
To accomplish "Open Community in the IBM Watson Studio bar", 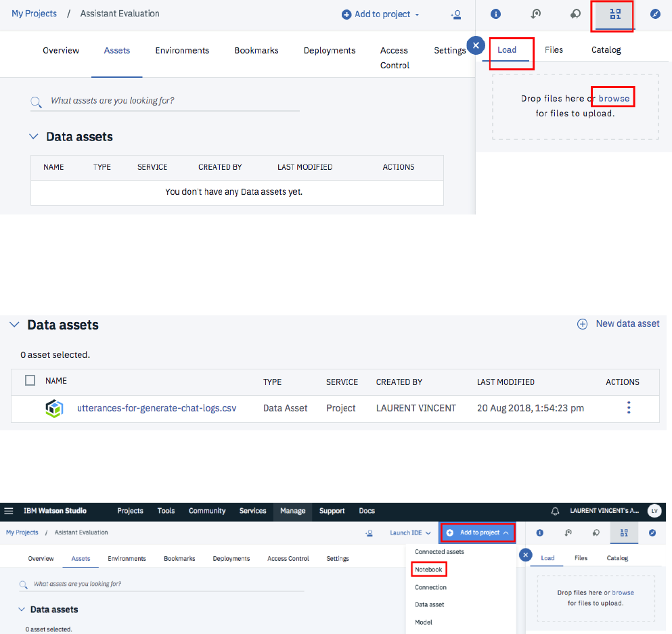I will 207,511.
